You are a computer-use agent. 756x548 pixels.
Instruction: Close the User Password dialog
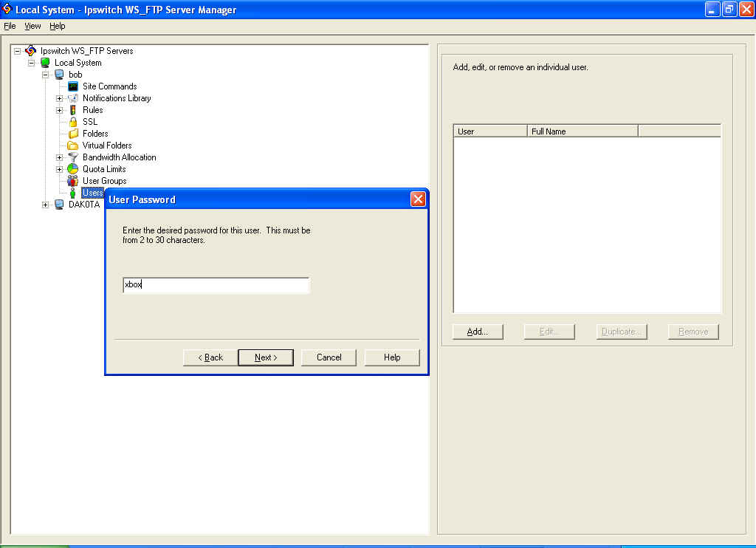click(x=418, y=199)
